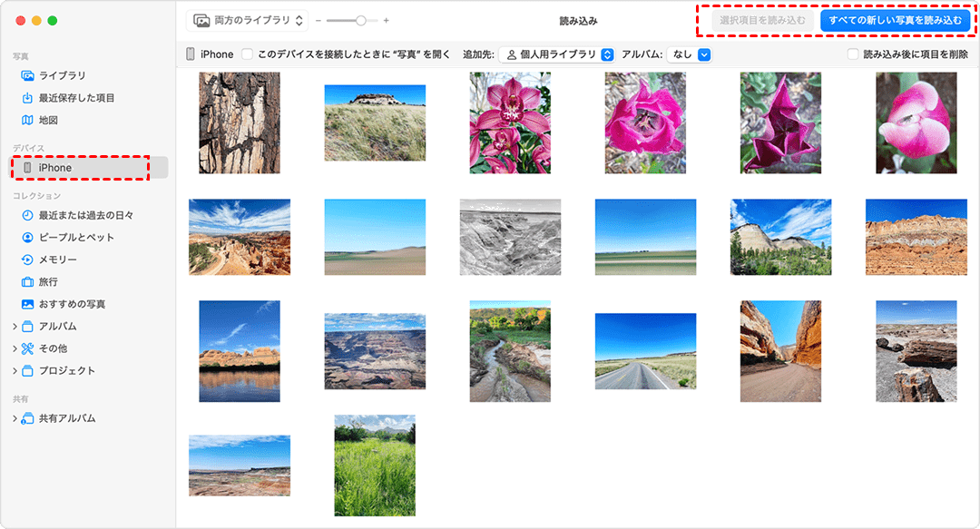Screen dimensions: 980x529
Task: Select the white cliffs with pine trees photo
Action: [x=780, y=237]
